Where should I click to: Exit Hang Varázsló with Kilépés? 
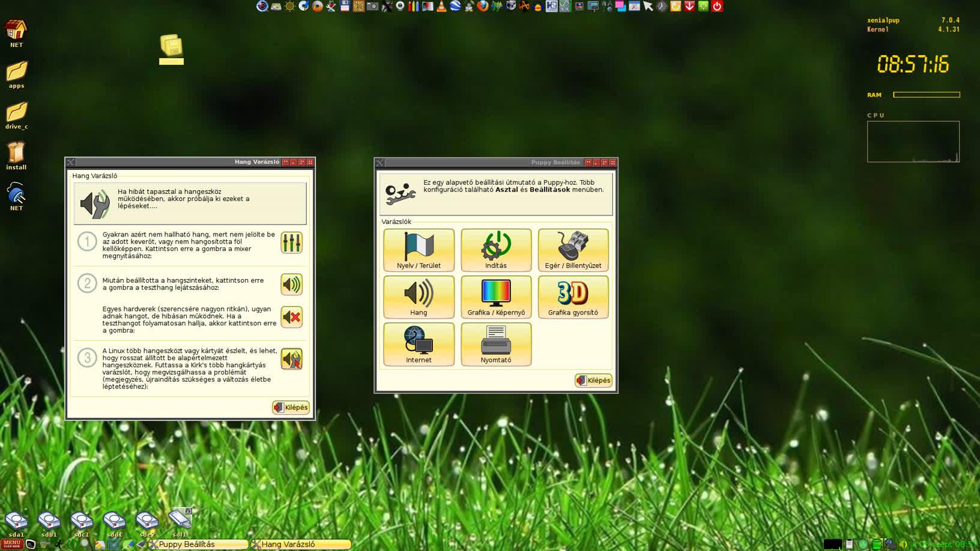pyautogui.click(x=291, y=408)
